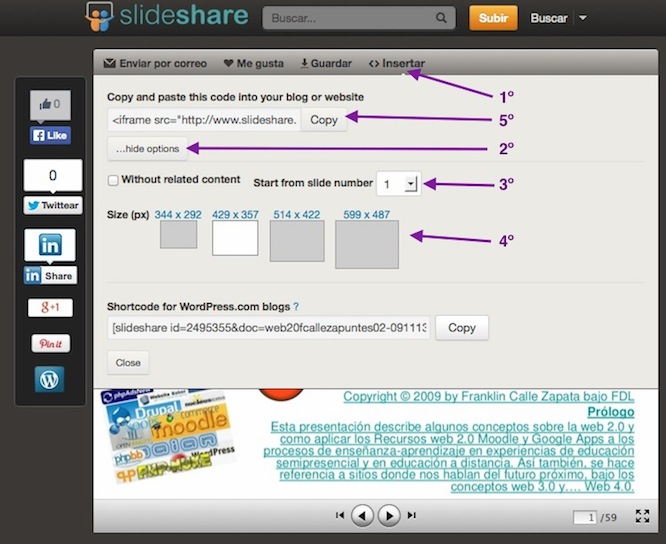
Task: Collapse settings with hide options button
Action: pyautogui.click(x=147, y=149)
